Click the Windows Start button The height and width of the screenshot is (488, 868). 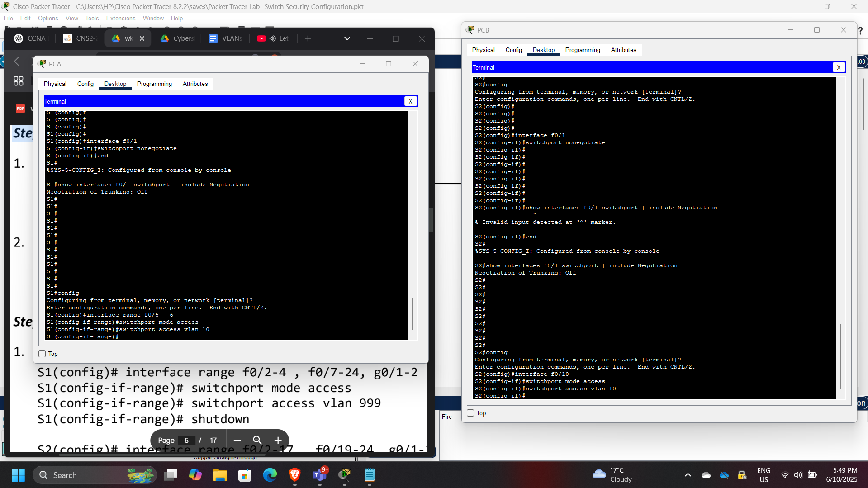(x=18, y=475)
